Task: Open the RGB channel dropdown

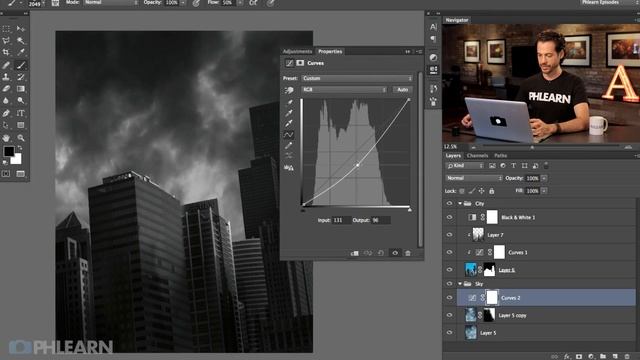Action: point(344,89)
